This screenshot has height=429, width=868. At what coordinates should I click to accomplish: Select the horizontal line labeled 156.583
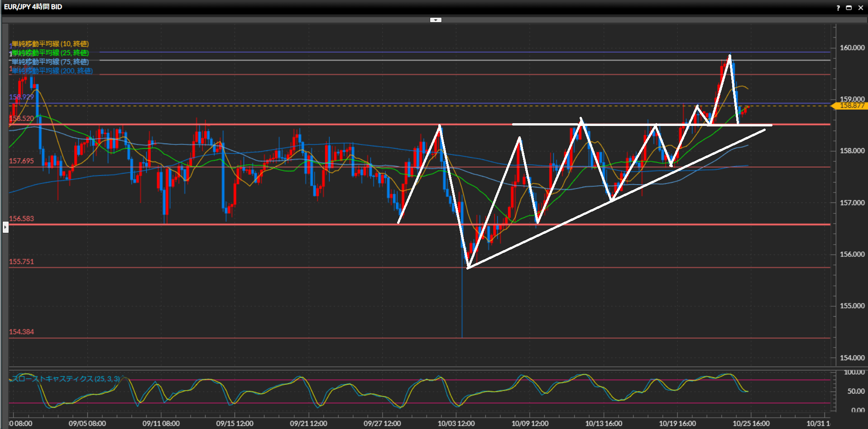[22, 219]
